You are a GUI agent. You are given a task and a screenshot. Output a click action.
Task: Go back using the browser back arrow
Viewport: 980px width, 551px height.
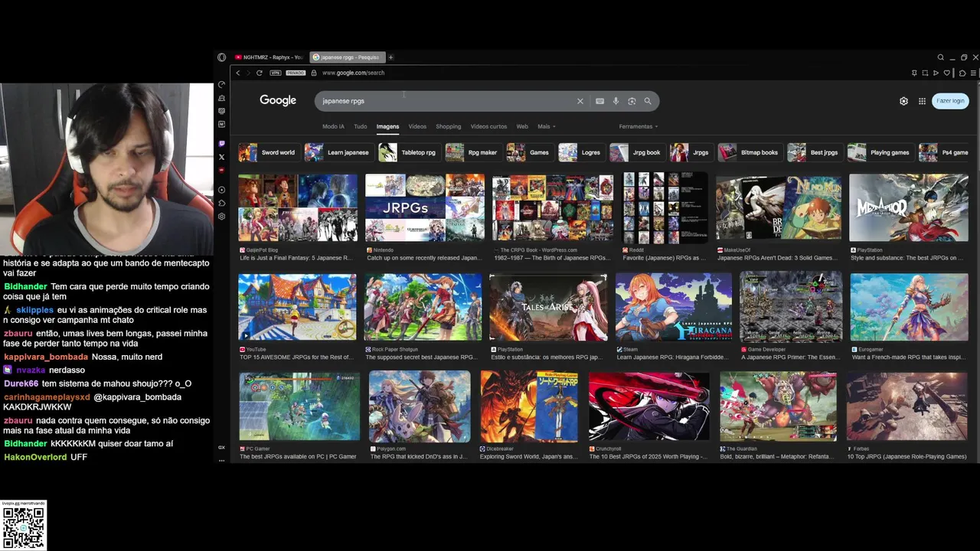[x=238, y=73]
